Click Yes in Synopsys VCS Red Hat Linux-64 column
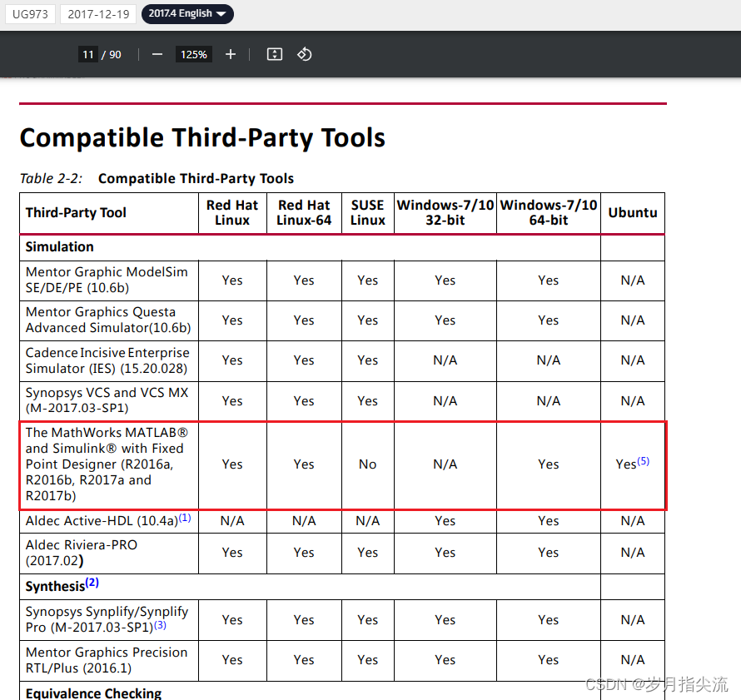Screen dimensions: 741x700 [x=304, y=401]
